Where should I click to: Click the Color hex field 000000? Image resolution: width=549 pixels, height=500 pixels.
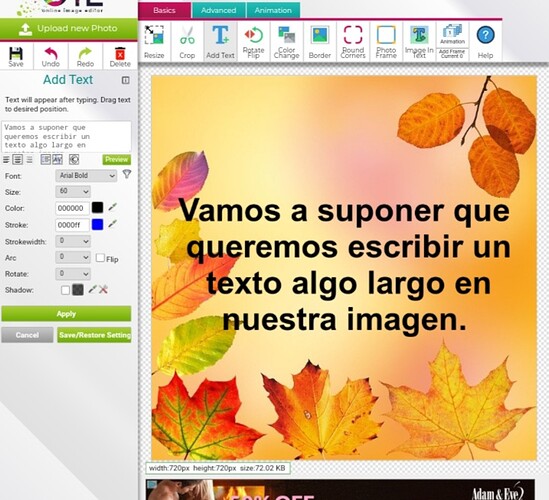pos(72,208)
